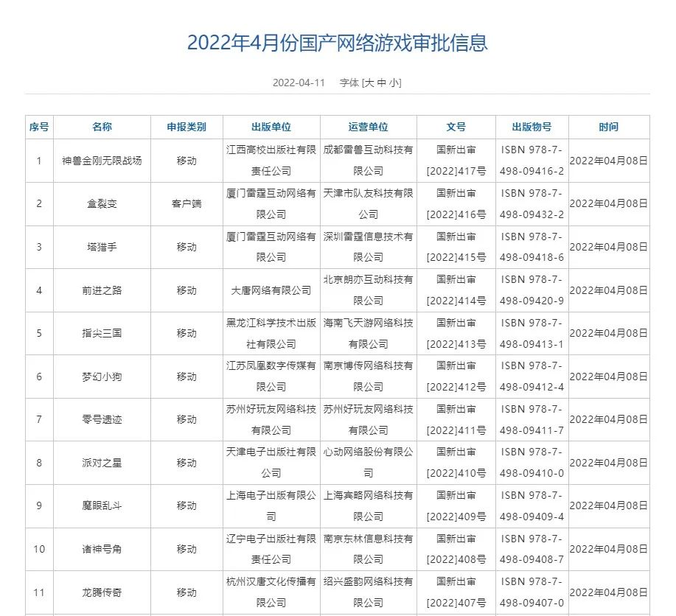Click operator 海南飞天游网络科技有限公司
The width and height of the screenshot is (676, 616).
click(368, 333)
